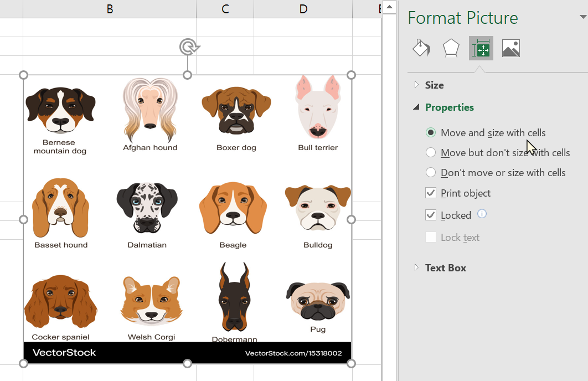Image resolution: width=588 pixels, height=381 pixels.
Task: Click the bottom-right picture resize handle
Action: 351,363
